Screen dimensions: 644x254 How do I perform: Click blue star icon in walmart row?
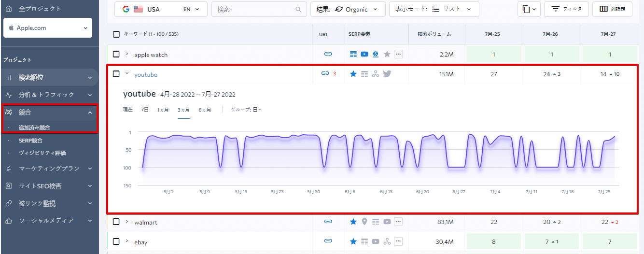coord(353,222)
